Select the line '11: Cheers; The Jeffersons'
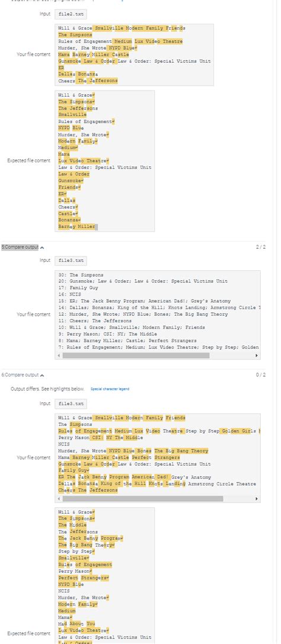Viewport: 281px width, 644px height. click(x=95, y=321)
